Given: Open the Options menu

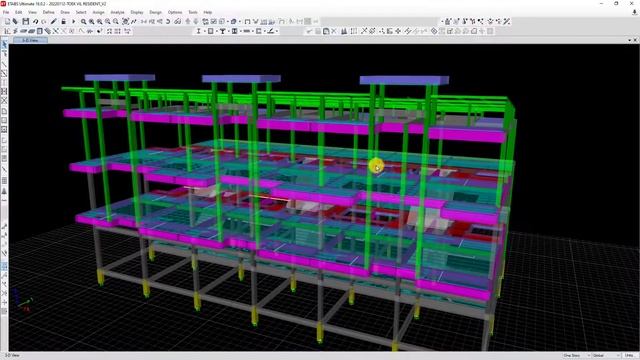Looking at the screenshot, I should pos(175,12).
